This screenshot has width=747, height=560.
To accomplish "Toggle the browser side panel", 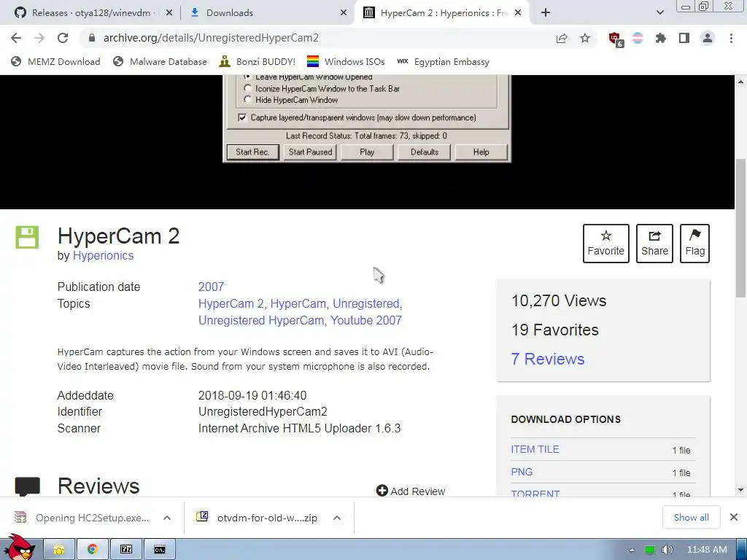I will point(684,38).
